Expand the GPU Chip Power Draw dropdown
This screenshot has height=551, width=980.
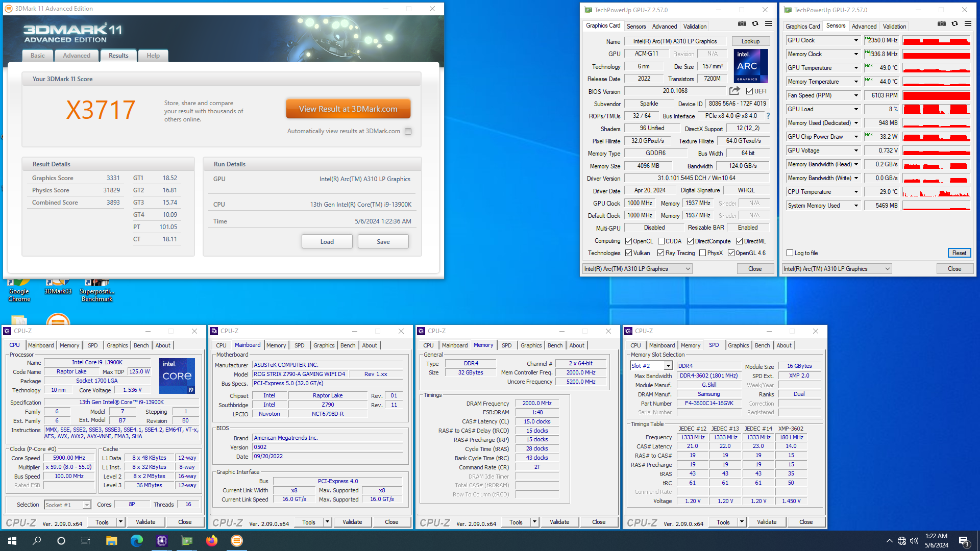[x=856, y=137]
